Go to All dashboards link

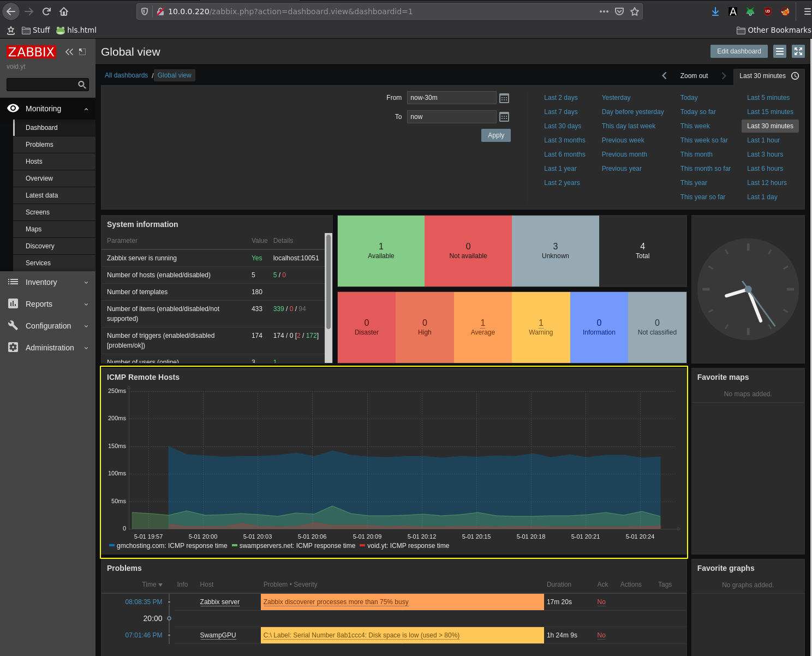point(126,75)
